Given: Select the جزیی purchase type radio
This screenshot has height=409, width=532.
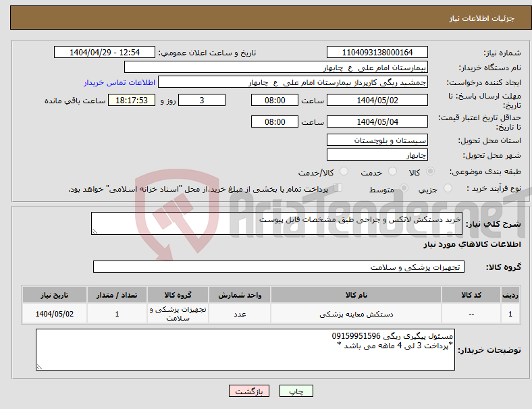Looking at the screenshot, I should point(448,188).
